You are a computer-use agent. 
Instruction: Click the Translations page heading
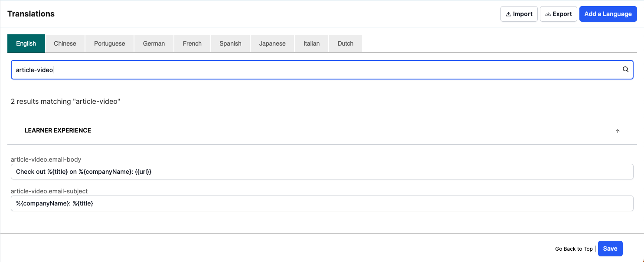click(31, 14)
